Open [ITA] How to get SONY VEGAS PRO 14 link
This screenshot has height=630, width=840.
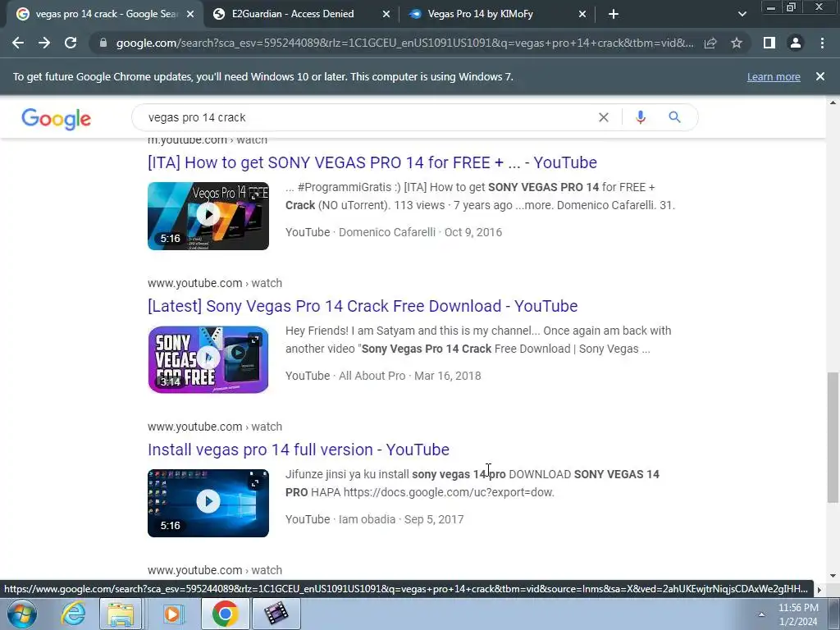coord(372,162)
